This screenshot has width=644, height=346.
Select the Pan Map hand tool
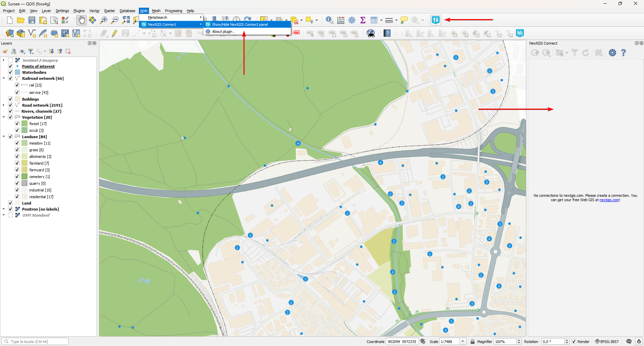click(x=82, y=20)
